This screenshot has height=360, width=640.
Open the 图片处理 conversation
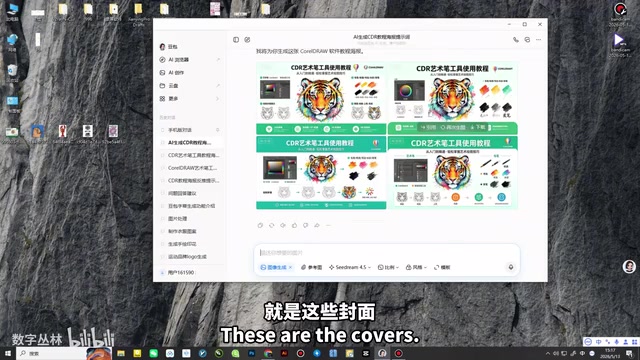(190, 218)
